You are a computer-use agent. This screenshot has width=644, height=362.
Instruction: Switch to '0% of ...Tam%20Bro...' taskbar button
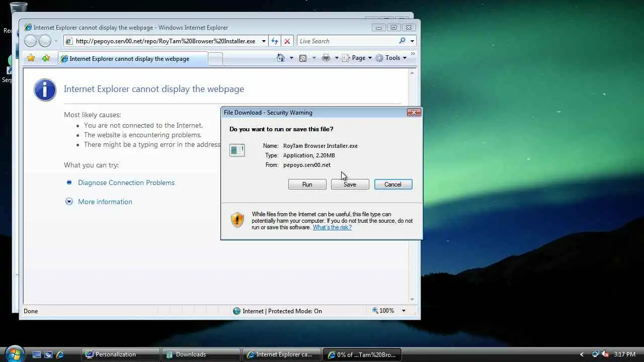[x=362, y=354]
